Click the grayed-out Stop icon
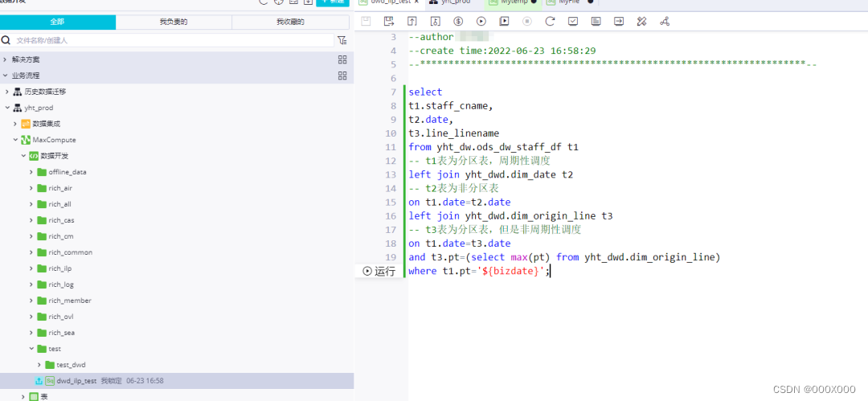The height and width of the screenshot is (401, 868). 527,22
